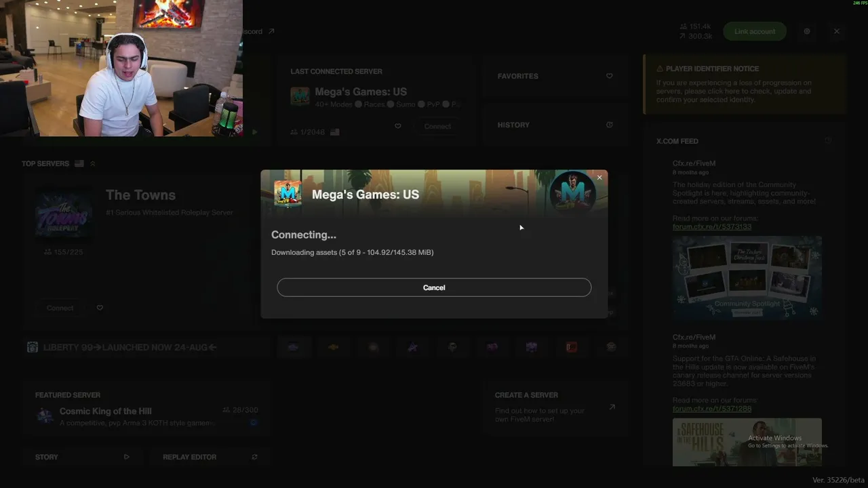Open the History panel
This screenshot has width=868, height=488.
[x=555, y=125]
